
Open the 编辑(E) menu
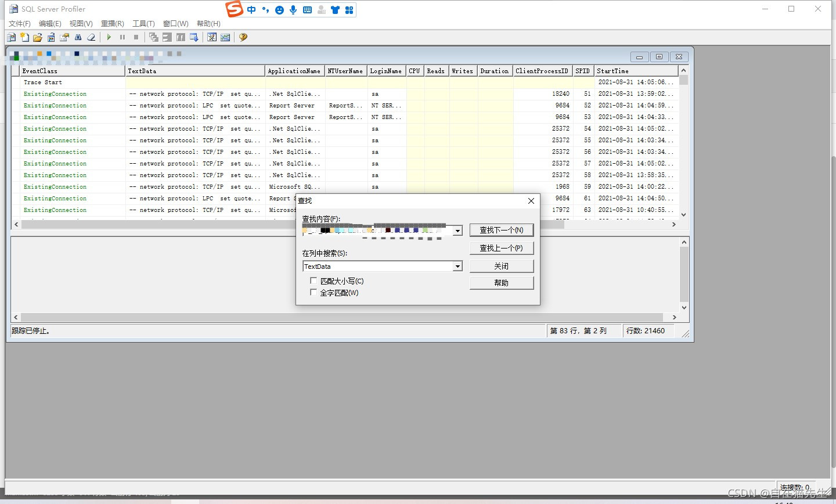tap(50, 24)
